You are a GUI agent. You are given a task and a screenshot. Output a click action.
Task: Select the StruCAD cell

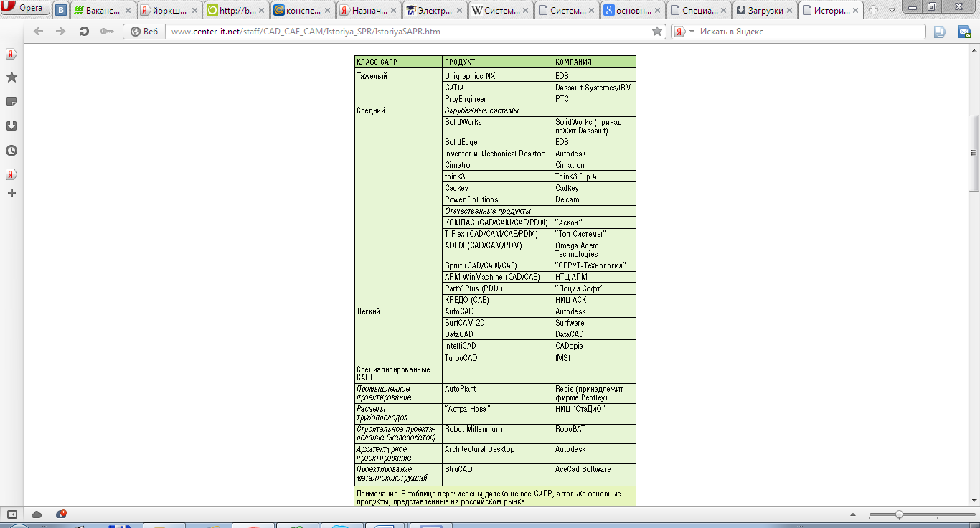(497, 475)
